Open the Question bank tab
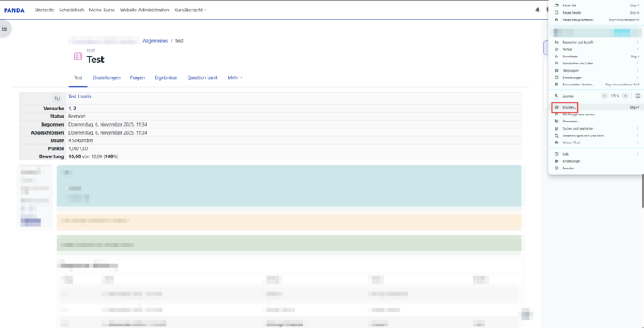644x328 pixels. coord(202,77)
